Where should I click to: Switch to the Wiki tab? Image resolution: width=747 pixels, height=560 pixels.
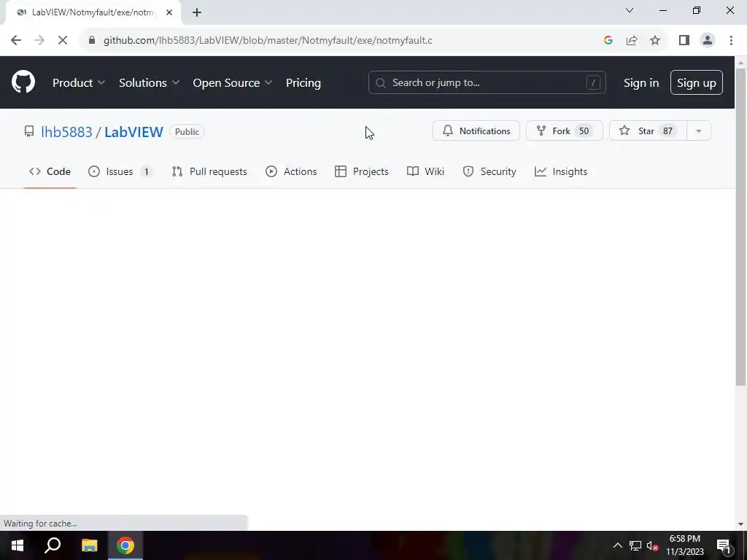coord(425,171)
